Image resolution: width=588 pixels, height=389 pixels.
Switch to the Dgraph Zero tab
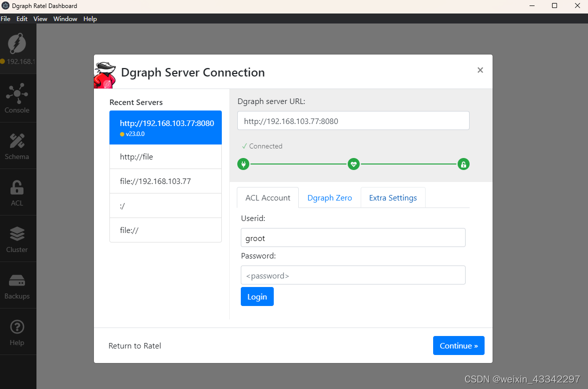329,197
